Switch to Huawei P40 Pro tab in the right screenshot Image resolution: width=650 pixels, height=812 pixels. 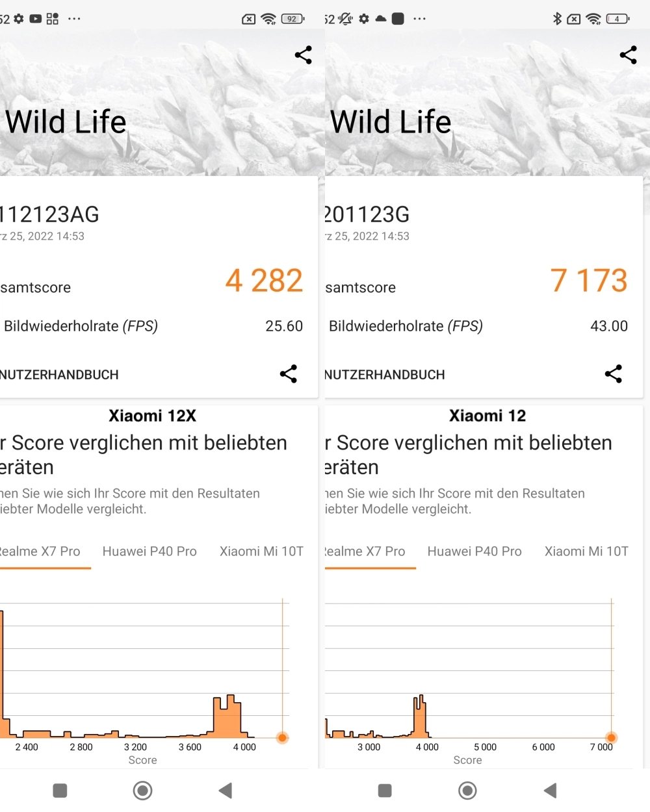click(x=474, y=552)
